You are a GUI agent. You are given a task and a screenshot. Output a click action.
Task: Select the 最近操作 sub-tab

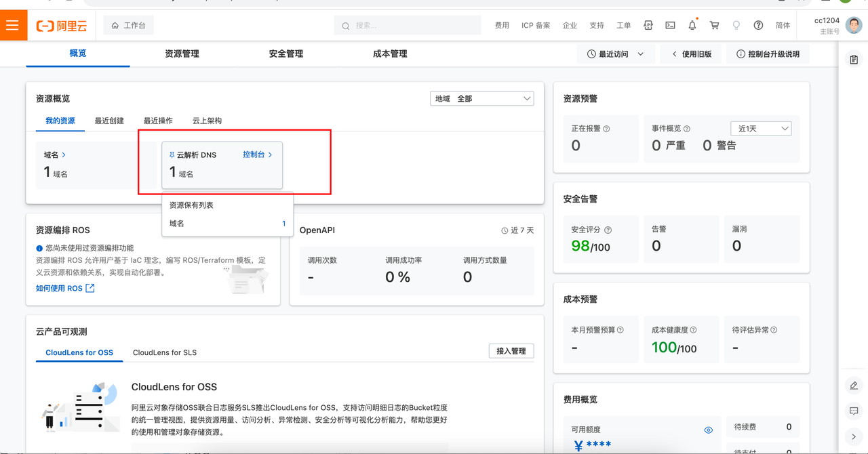tap(158, 121)
